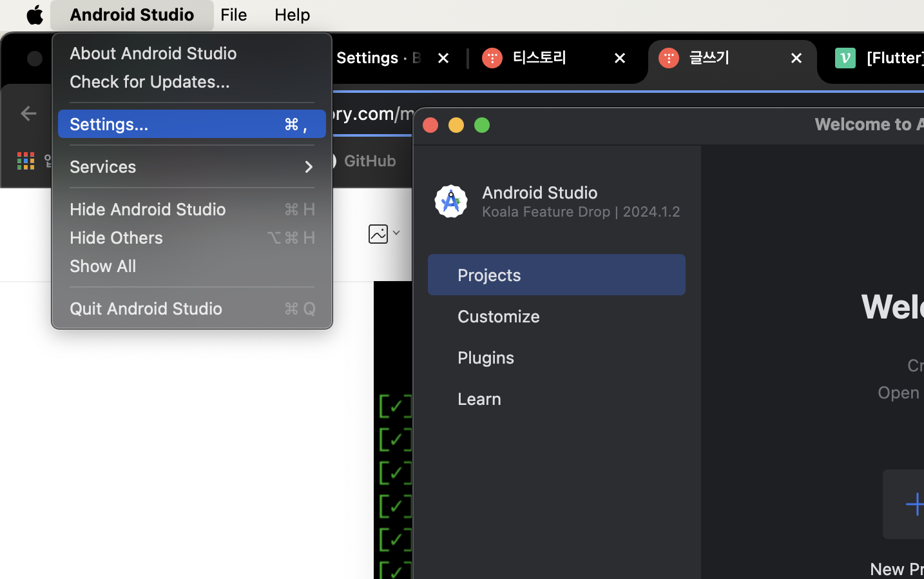This screenshot has height=579, width=924.
Task: Click the favicon on the [Flutter] tab
Action: pyautogui.click(x=845, y=58)
